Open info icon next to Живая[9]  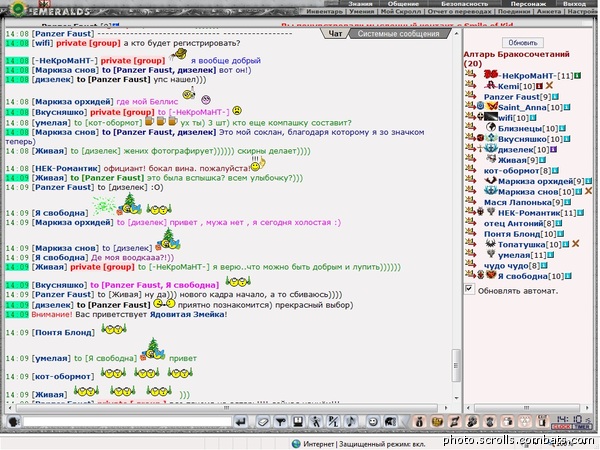(543, 160)
